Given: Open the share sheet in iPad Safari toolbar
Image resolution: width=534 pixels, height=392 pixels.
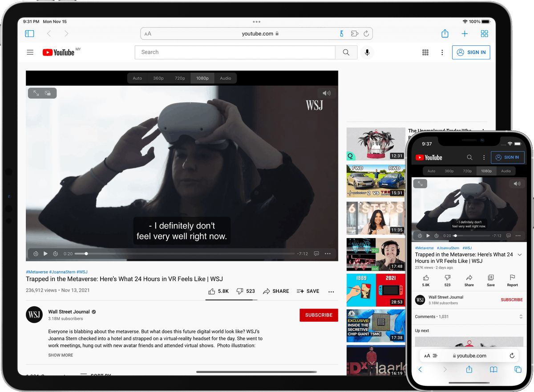Looking at the screenshot, I should coord(445,33).
